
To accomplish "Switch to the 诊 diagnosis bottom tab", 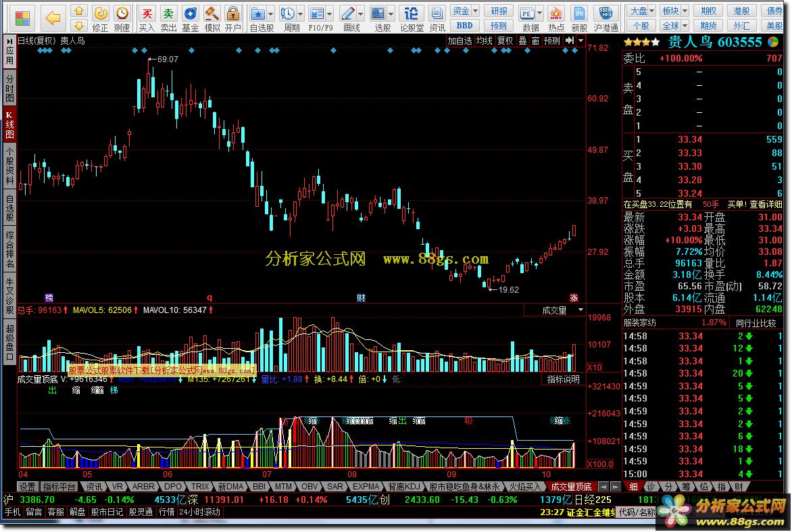I will click(x=651, y=487).
